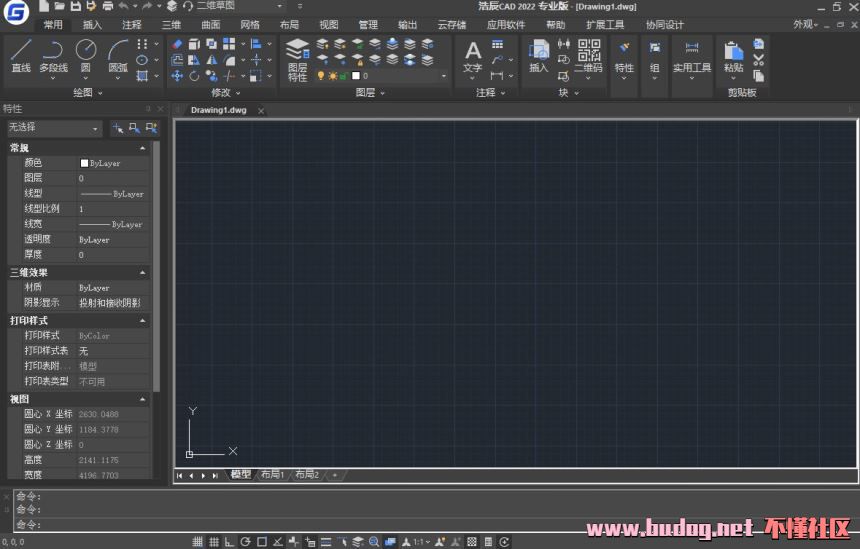Click the 颜色 ByLayer color swatch

pyautogui.click(x=85, y=163)
